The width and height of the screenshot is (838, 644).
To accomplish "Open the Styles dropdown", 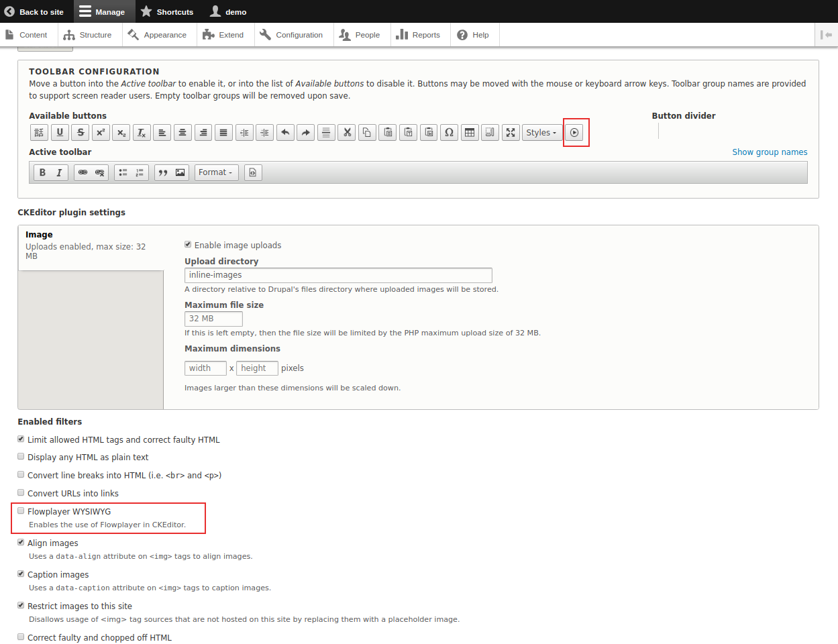I will point(541,133).
